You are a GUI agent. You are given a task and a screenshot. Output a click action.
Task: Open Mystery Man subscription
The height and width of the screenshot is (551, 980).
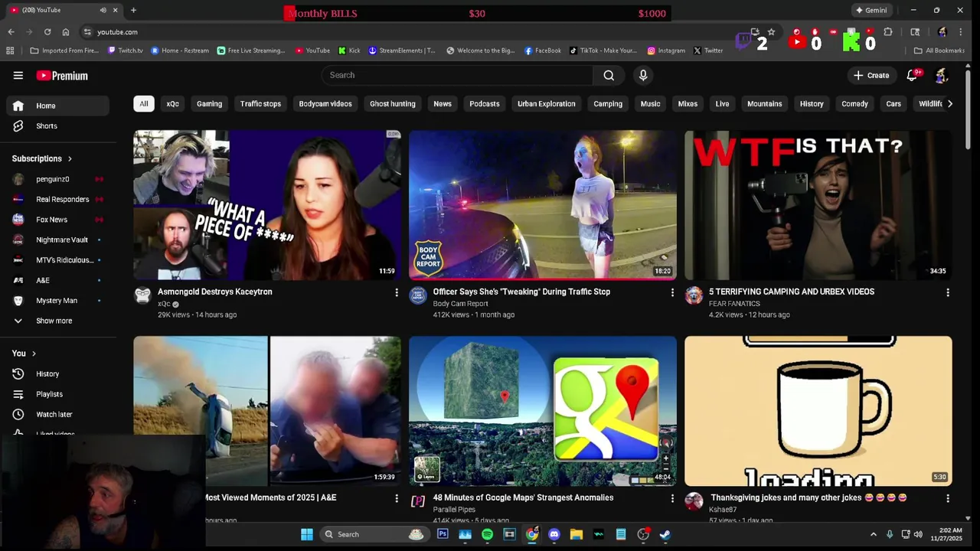coord(58,301)
